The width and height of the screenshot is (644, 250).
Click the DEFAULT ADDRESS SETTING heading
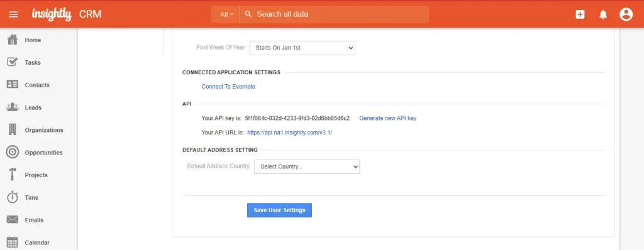(x=220, y=150)
